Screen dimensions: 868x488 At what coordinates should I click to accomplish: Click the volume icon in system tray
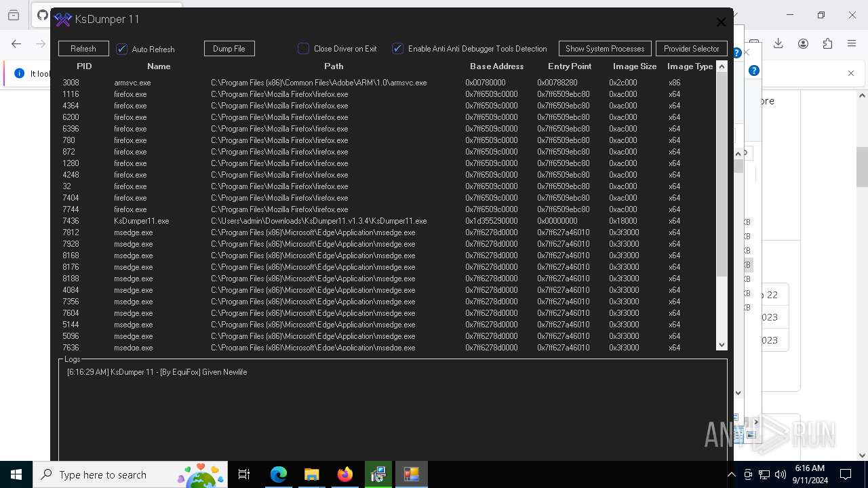(780, 474)
